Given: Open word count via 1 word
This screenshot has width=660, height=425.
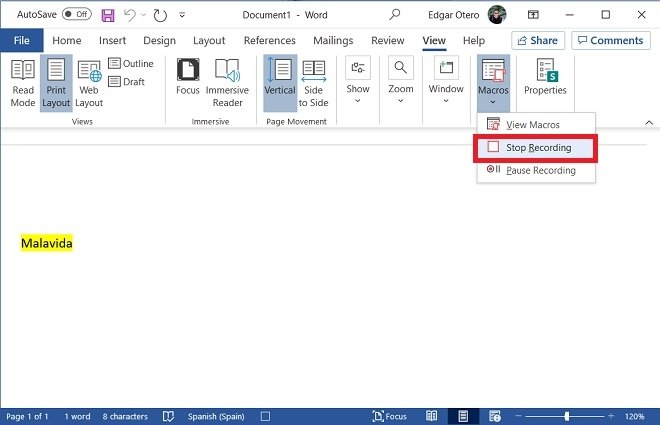Looking at the screenshot, I should point(77,417).
